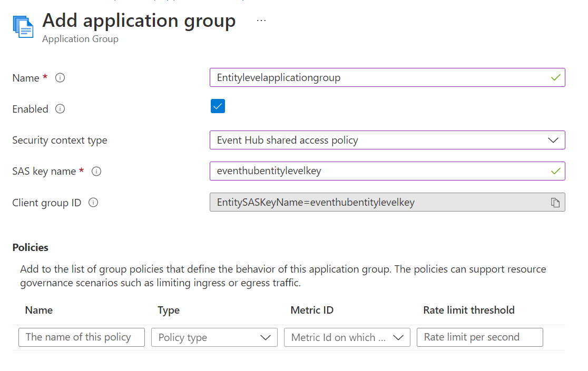Viewport: 588px width, 371px height.
Task: Click the Rate limit per second field
Action: point(479,337)
